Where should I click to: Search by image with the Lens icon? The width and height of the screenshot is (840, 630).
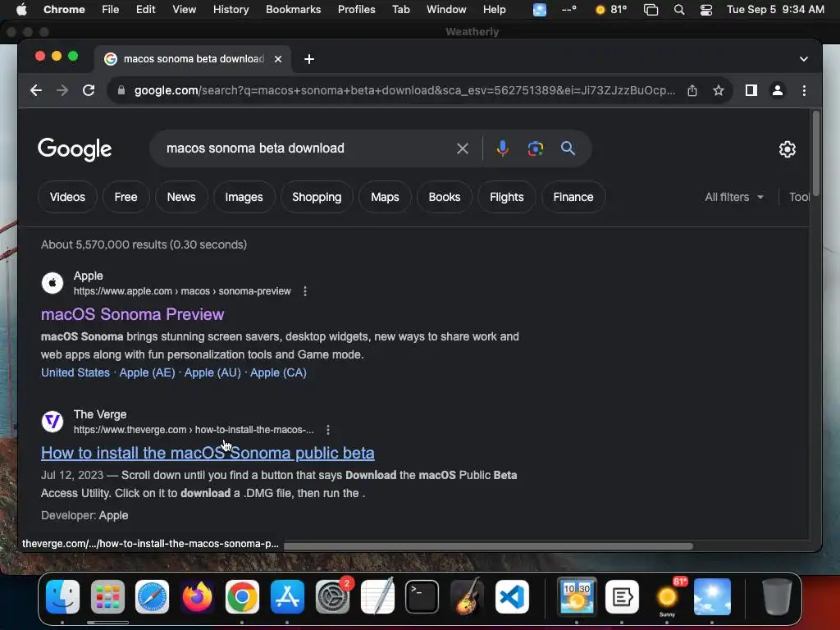[535, 148]
